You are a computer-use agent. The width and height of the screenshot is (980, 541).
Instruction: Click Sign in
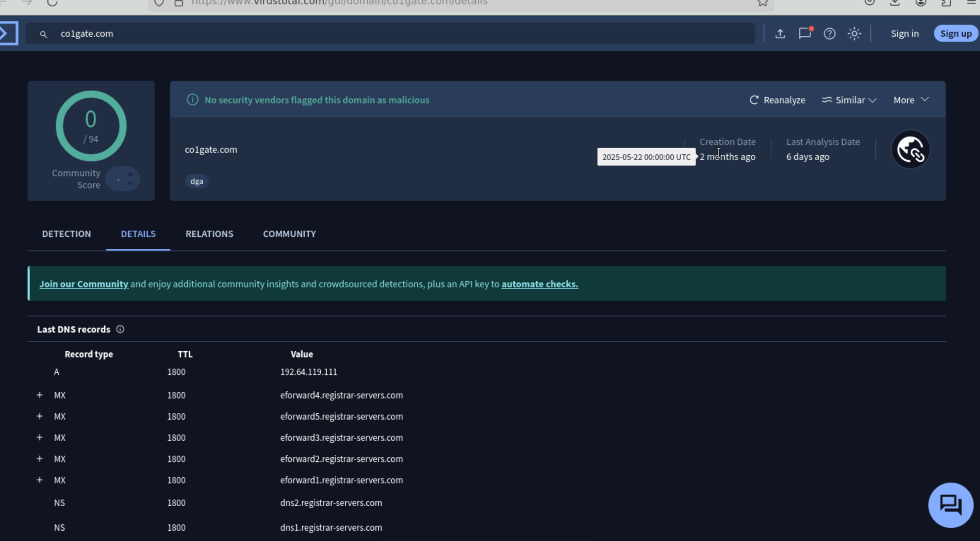click(905, 34)
